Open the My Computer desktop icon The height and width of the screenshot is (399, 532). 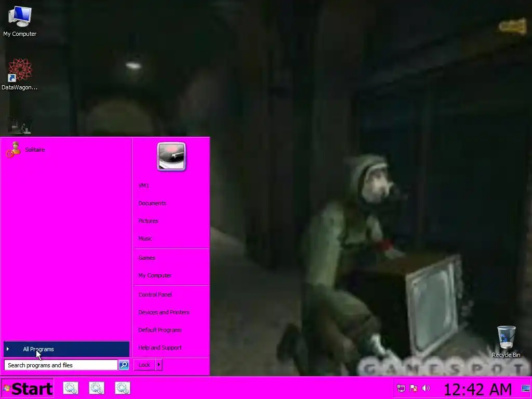[20, 21]
